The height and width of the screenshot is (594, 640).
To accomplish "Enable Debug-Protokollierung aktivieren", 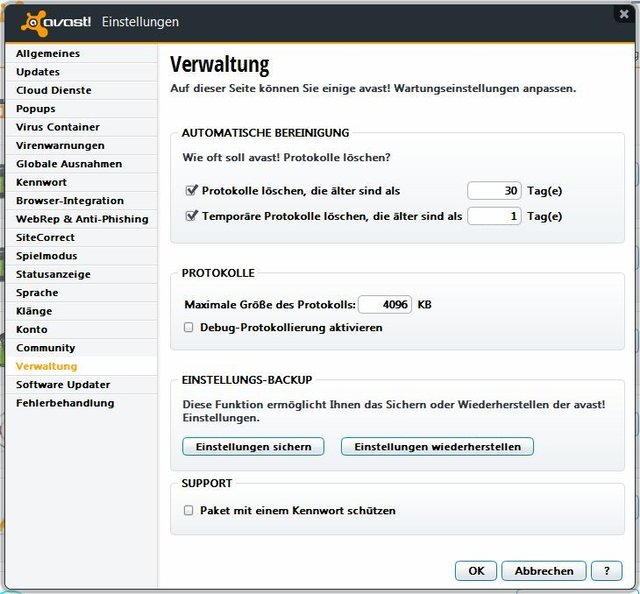I will point(188,327).
